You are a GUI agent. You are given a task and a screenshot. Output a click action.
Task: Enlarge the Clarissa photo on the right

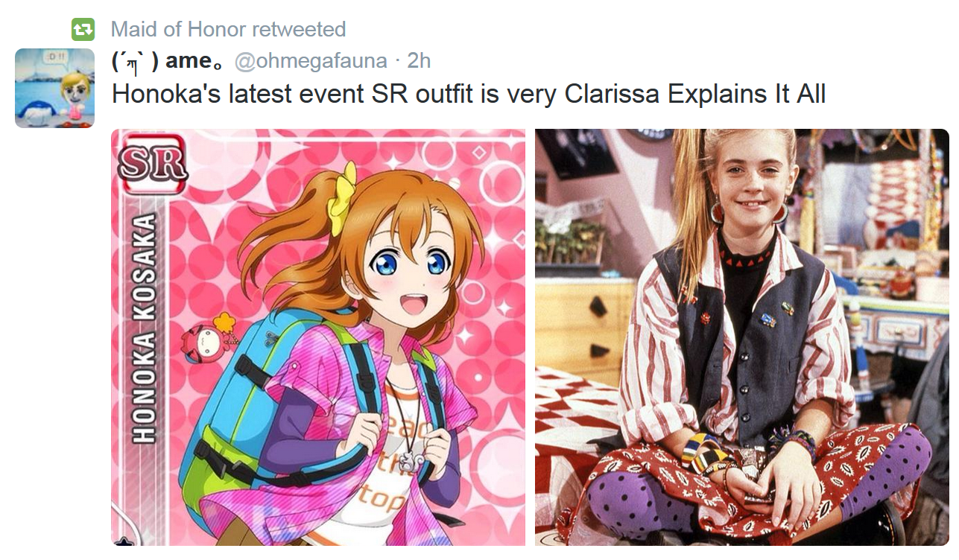742,337
